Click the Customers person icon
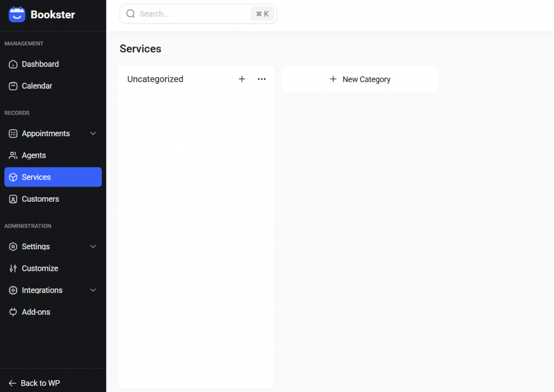 13,199
